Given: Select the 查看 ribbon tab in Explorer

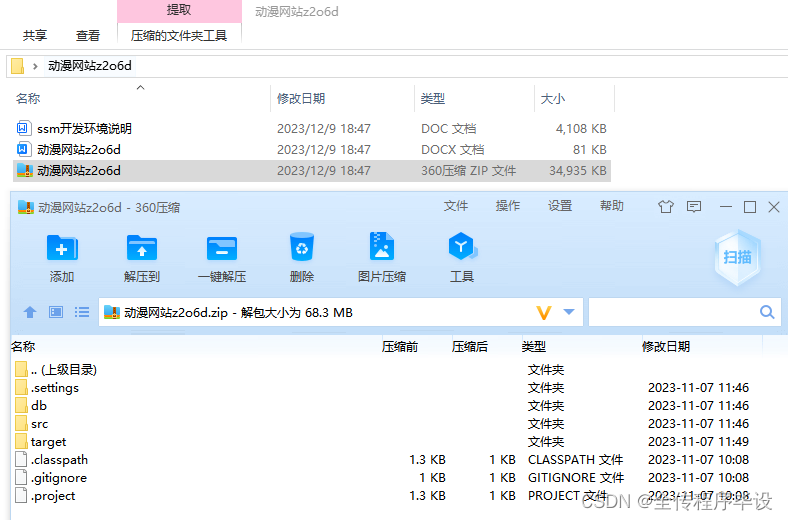Looking at the screenshot, I should pyautogui.click(x=88, y=36).
